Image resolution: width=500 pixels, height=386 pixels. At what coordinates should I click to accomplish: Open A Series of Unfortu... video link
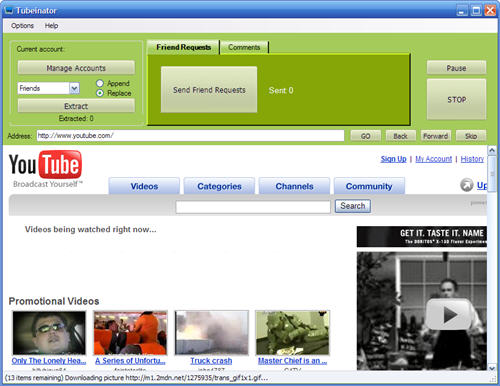pyautogui.click(x=130, y=361)
